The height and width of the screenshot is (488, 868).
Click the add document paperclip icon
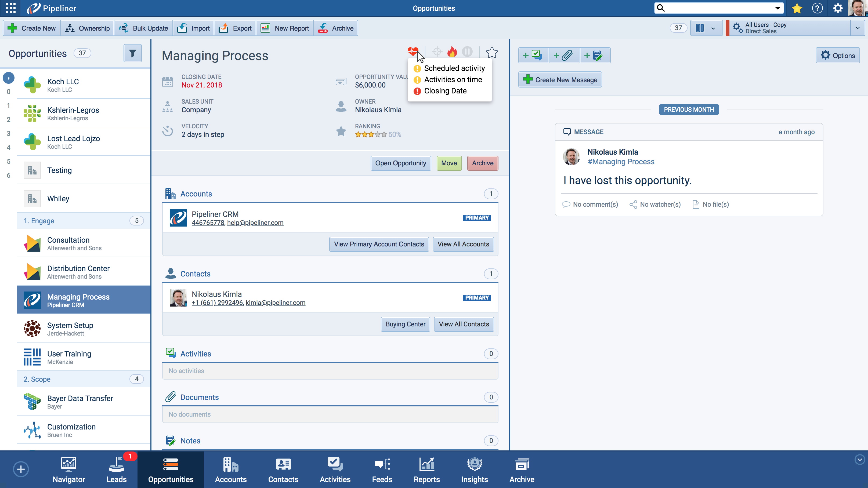pyautogui.click(x=564, y=56)
